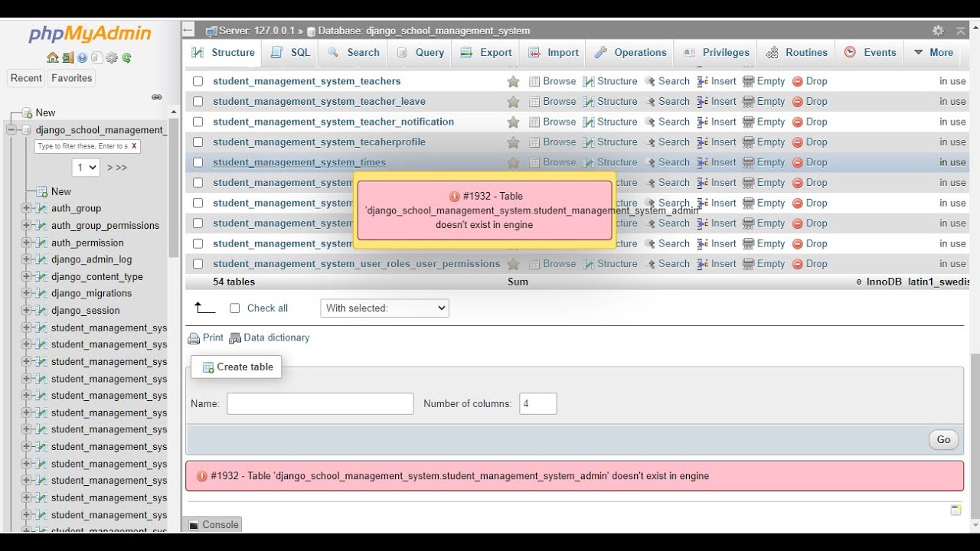Click the bookmark icon at bottom right
Screen dimensions: 980x551
[x=955, y=510]
